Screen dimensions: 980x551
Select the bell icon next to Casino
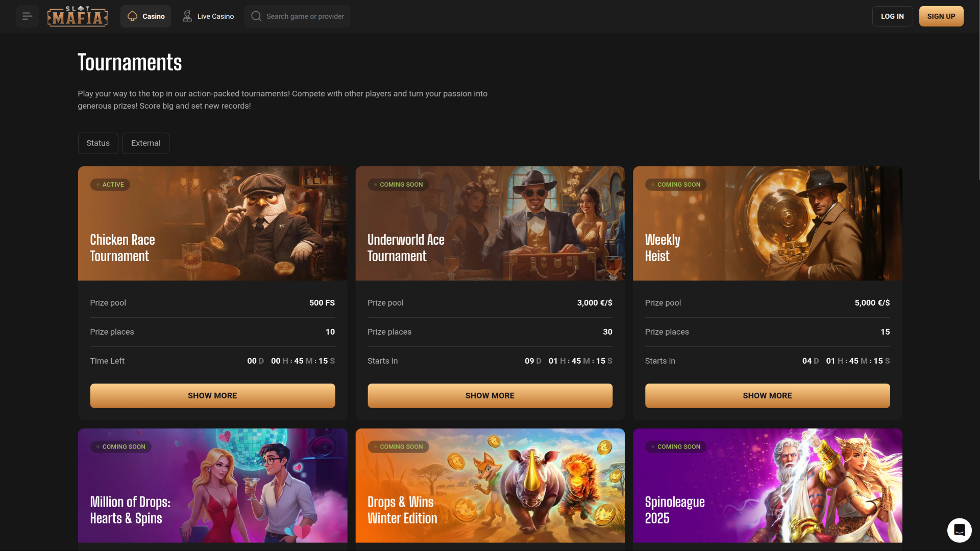pos(133,16)
